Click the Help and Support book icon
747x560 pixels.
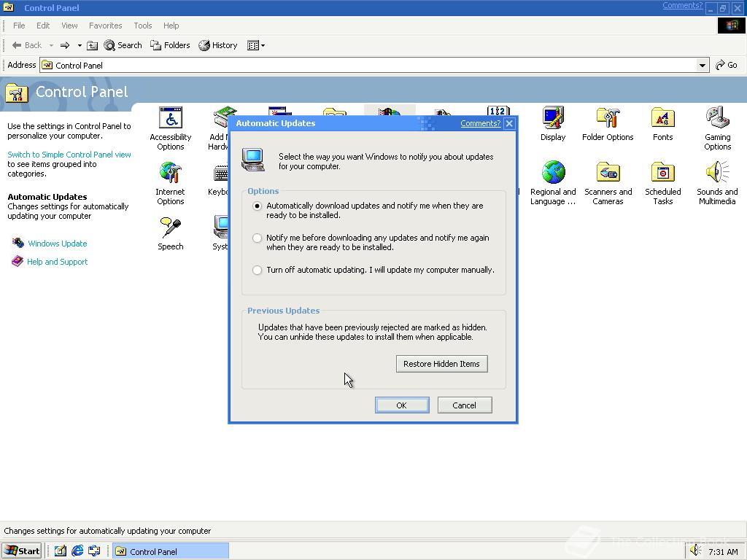pos(18,262)
